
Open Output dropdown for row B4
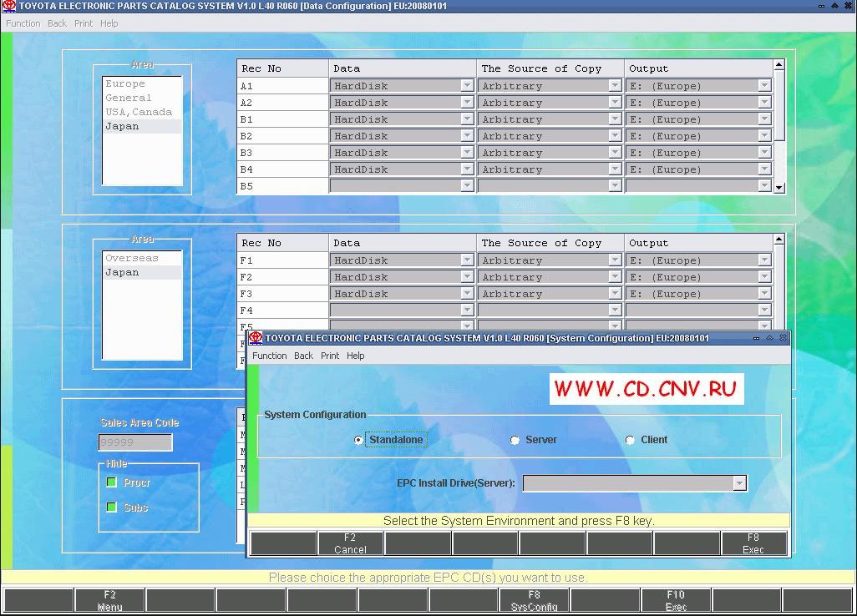pyautogui.click(x=764, y=169)
